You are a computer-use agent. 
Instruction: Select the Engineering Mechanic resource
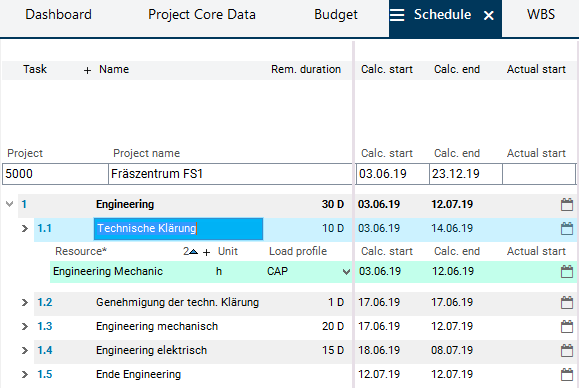coord(108,271)
